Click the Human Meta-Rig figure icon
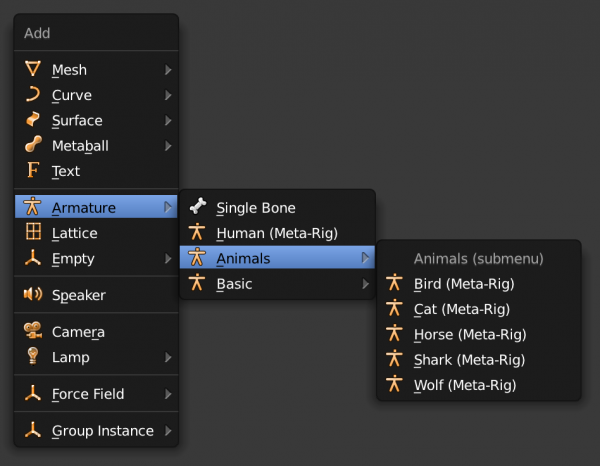Screen dimensions: 600x466 point(197,232)
